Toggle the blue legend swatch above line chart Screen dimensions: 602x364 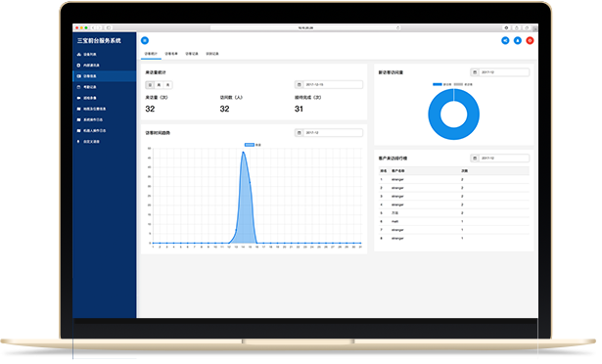point(250,145)
